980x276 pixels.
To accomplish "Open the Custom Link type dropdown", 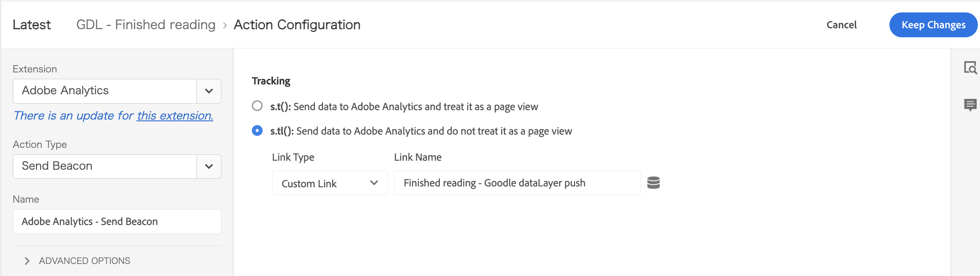I will pos(330,183).
